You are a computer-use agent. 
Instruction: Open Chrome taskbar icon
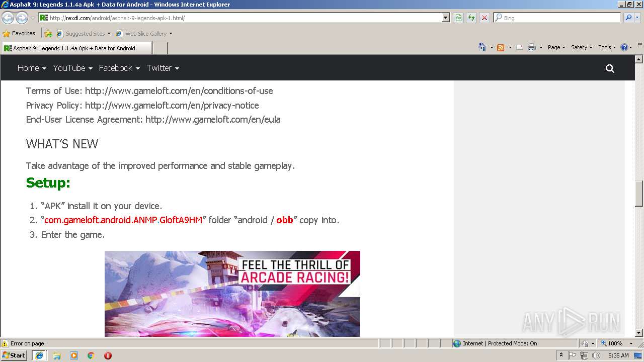91,355
